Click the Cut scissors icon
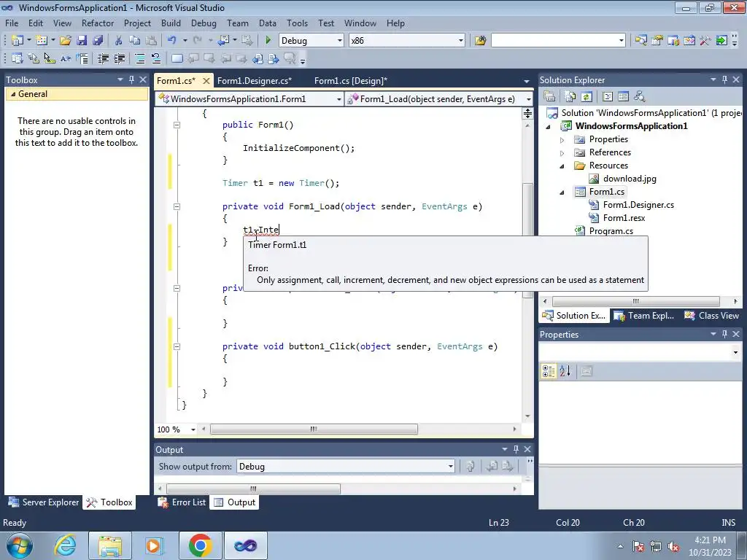 [x=119, y=41]
